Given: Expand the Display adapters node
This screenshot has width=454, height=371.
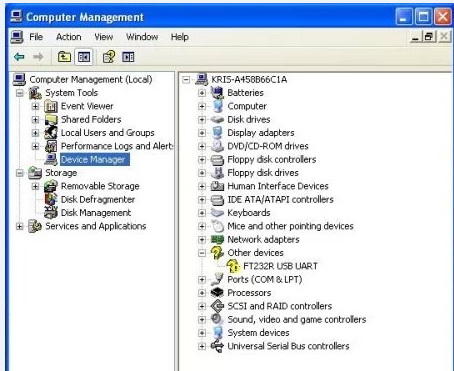Looking at the screenshot, I should point(202,133).
